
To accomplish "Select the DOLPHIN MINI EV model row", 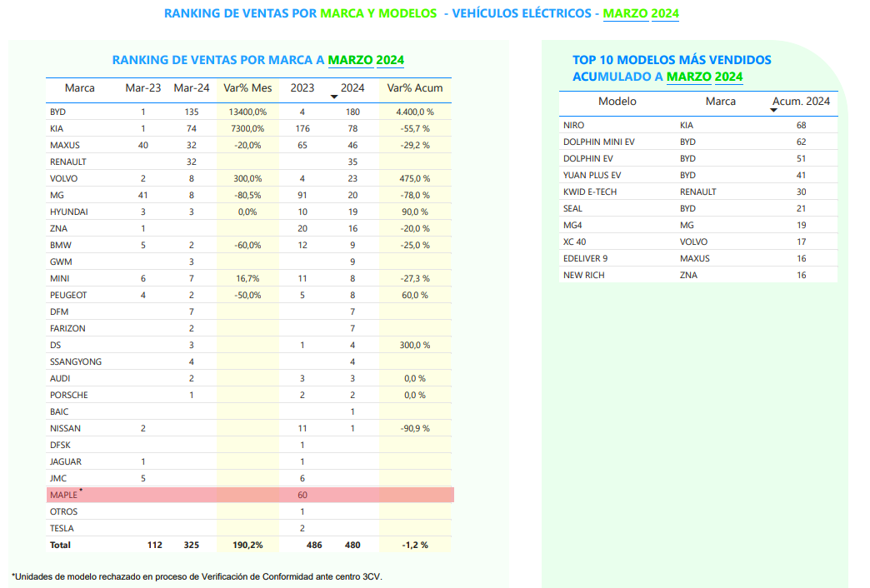I will coord(698,142).
